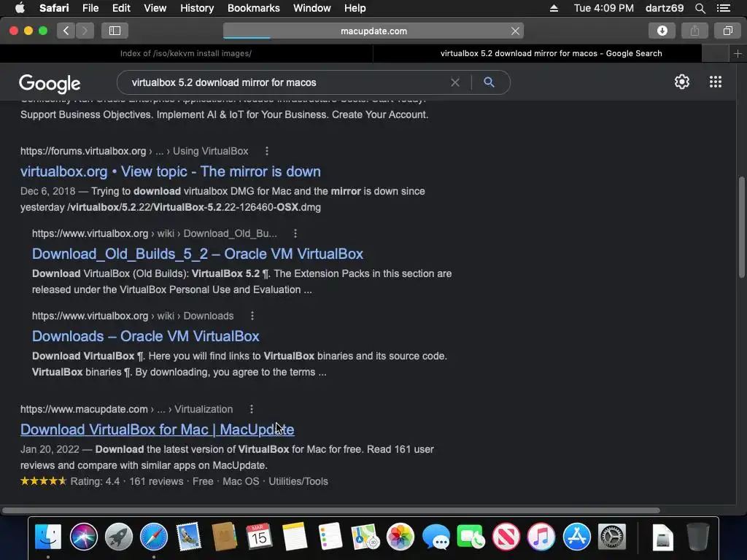Open the disk image file in Dock
Screen dimensions: 747x560
(662, 537)
